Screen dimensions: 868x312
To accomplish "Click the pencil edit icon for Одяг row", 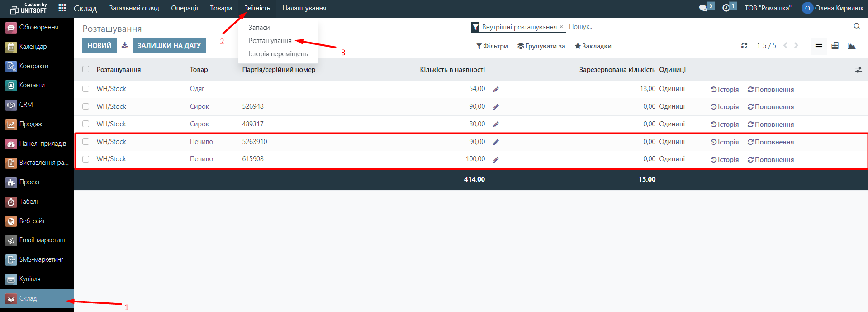I will (496, 90).
